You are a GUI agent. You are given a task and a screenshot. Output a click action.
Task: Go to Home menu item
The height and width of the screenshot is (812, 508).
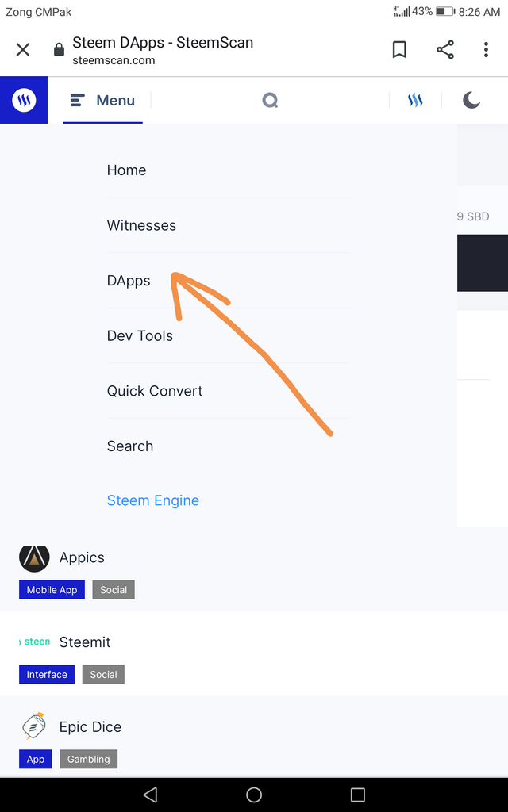click(127, 170)
